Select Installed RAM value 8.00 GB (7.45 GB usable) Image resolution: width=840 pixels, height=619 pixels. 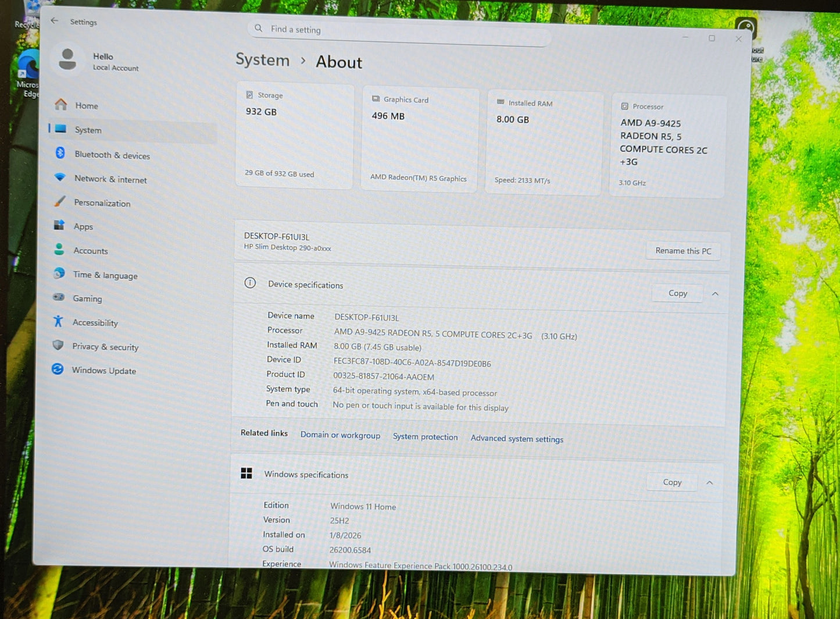(x=377, y=347)
